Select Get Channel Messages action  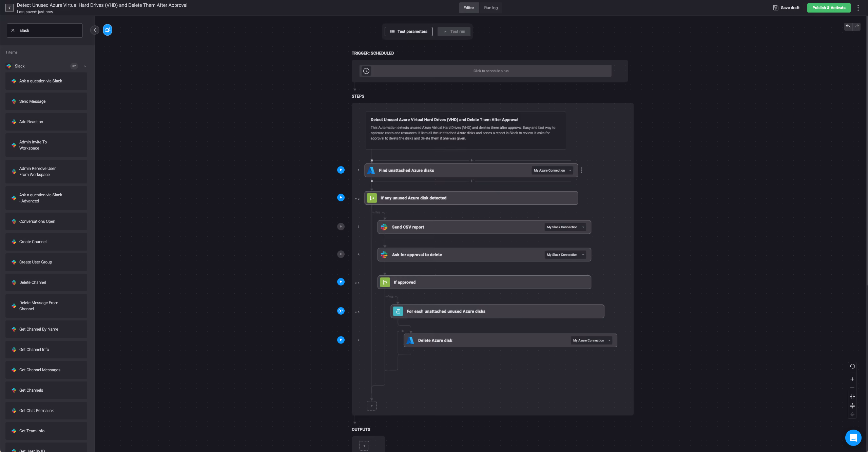point(46,370)
